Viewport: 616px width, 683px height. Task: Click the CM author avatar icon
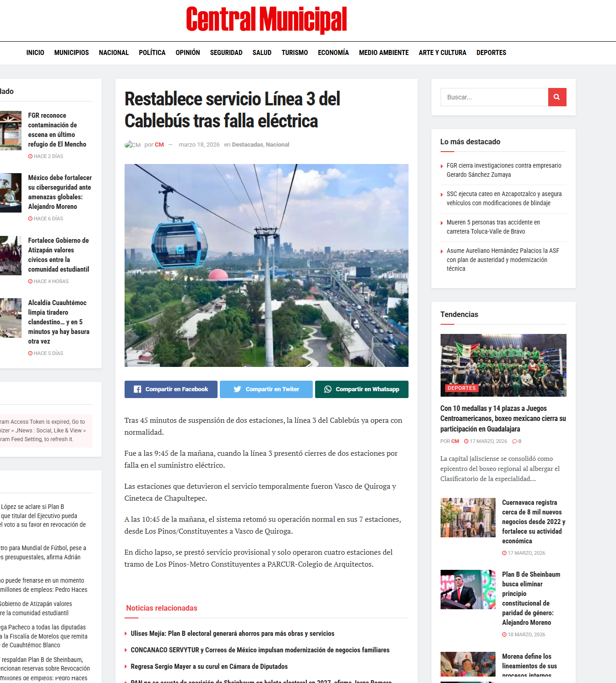pyautogui.click(x=132, y=145)
